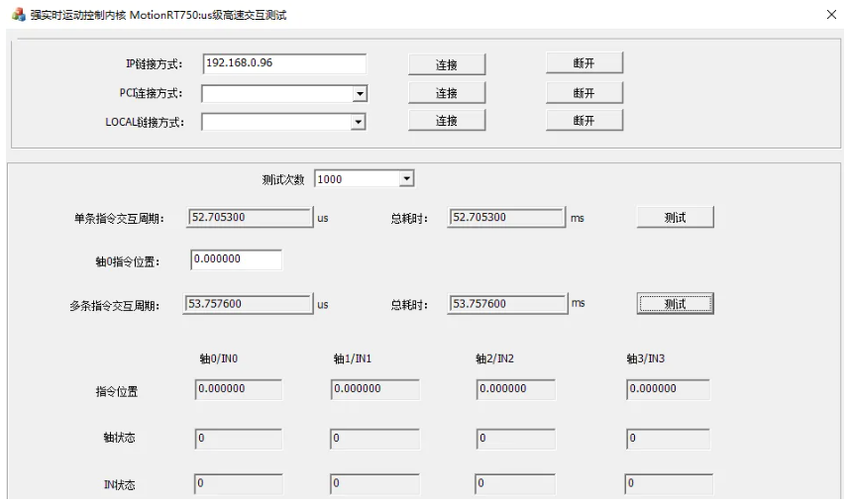Focus the 轴0指令位置 input field
The height and width of the screenshot is (504, 849).
point(236,259)
